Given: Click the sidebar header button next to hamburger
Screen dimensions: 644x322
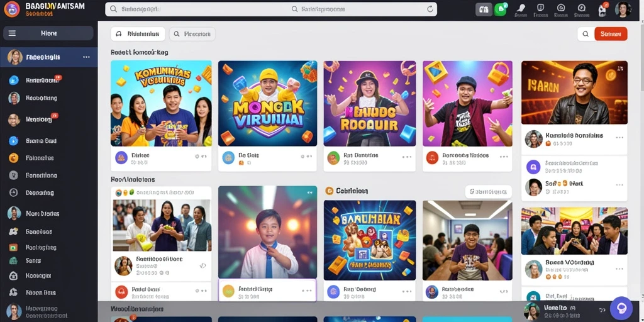Looking at the screenshot, I should (x=48, y=33).
